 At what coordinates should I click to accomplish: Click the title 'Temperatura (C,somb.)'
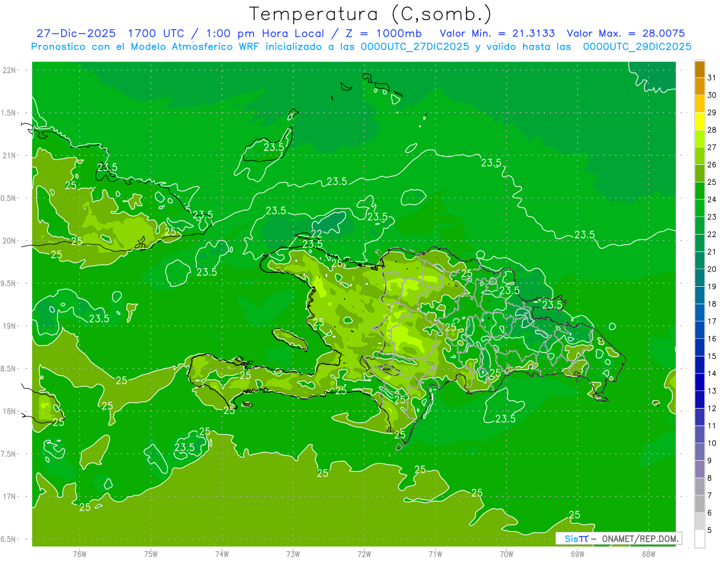370,14
